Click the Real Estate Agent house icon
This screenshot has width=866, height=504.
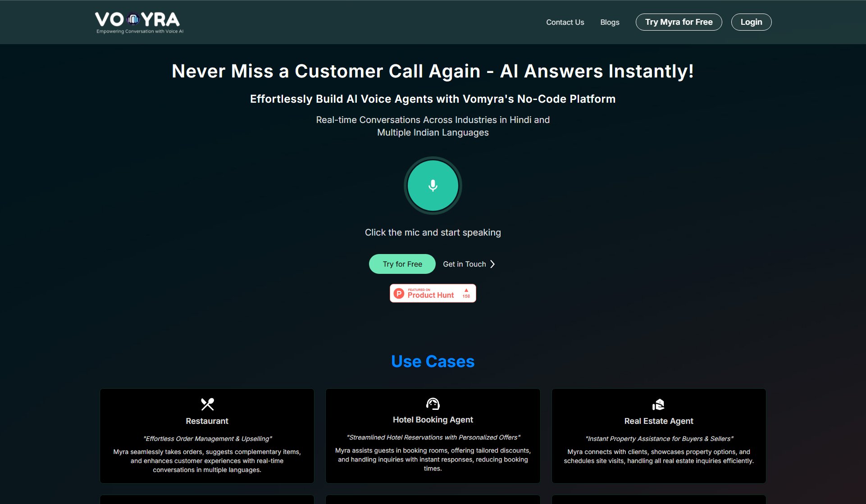[658, 404]
